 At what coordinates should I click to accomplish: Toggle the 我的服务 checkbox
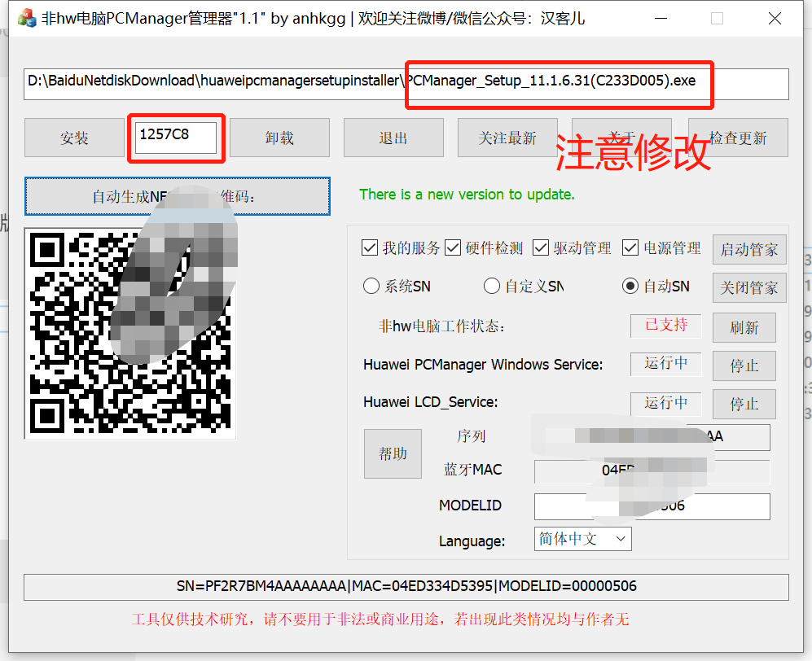(368, 247)
